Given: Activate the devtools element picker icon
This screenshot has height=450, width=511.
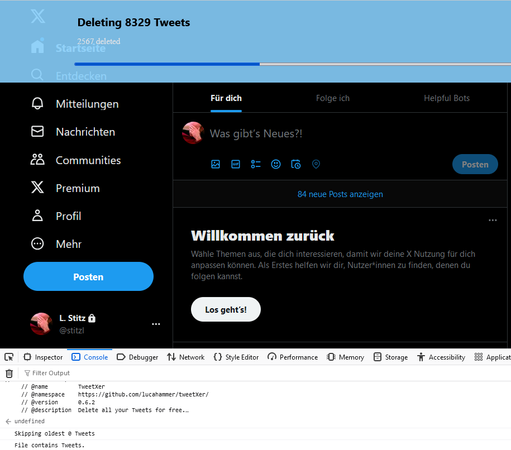Looking at the screenshot, I should 9,357.
